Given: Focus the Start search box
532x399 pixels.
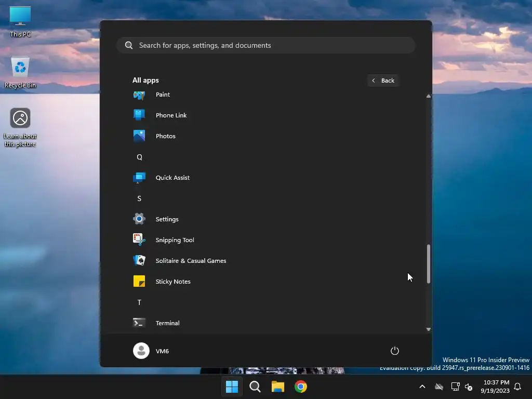Looking at the screenshot, I should point(266,45).
